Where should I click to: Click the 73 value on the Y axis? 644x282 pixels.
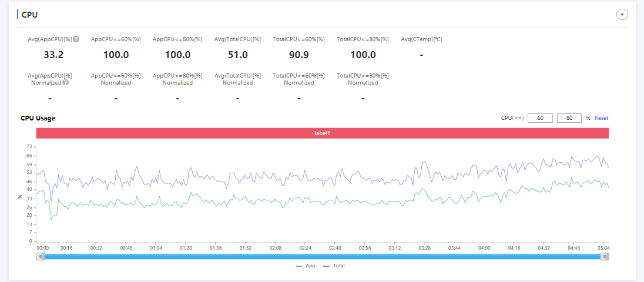pos(29,146)
